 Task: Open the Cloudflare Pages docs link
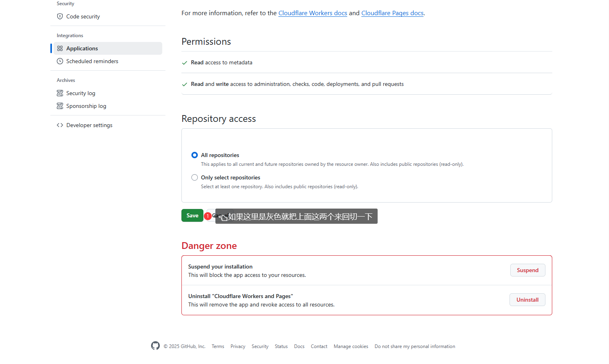(392, 13)
